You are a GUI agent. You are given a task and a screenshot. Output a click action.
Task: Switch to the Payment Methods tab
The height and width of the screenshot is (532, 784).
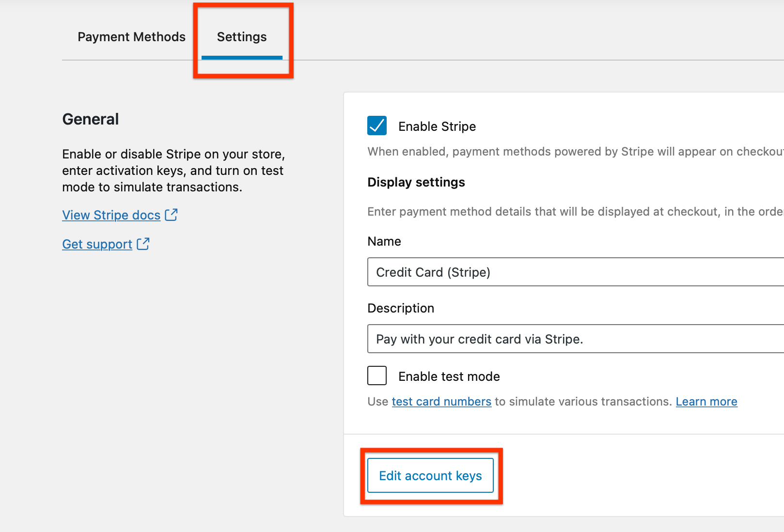[x=131, y=37]
